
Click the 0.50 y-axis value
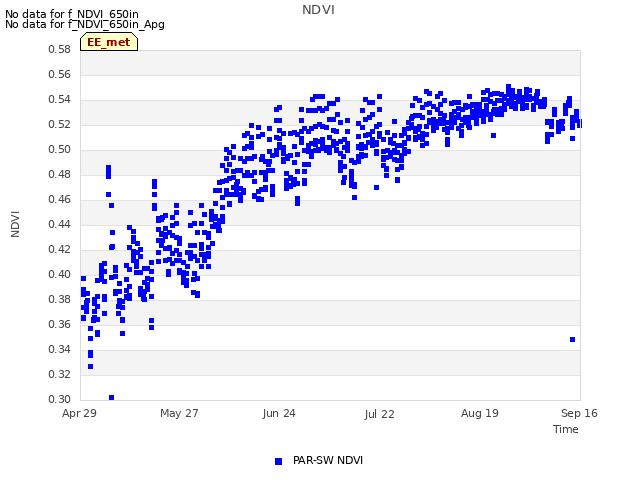60,149
